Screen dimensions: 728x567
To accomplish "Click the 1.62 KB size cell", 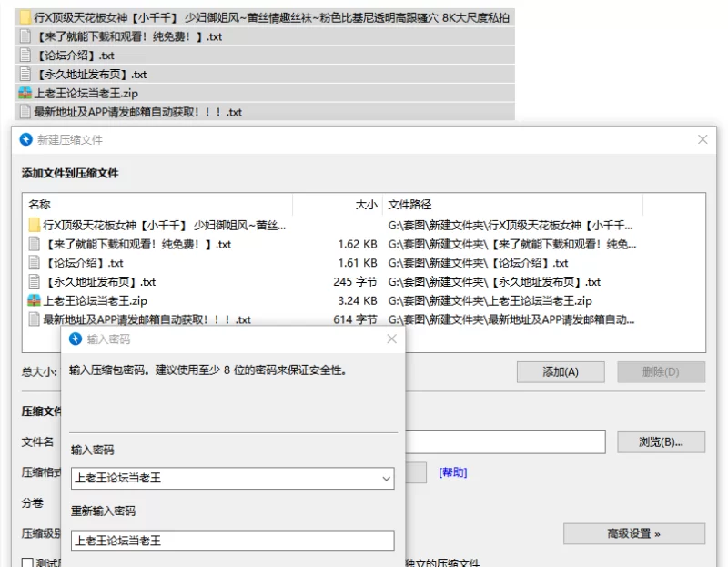I will pos(357,244).
